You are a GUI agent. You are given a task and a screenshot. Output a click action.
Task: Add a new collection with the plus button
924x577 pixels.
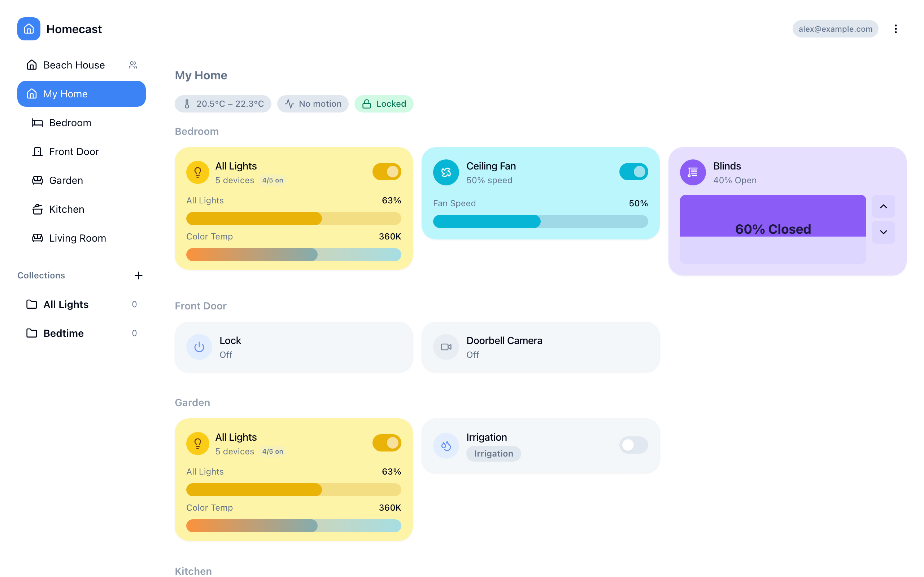coord(138,275)
